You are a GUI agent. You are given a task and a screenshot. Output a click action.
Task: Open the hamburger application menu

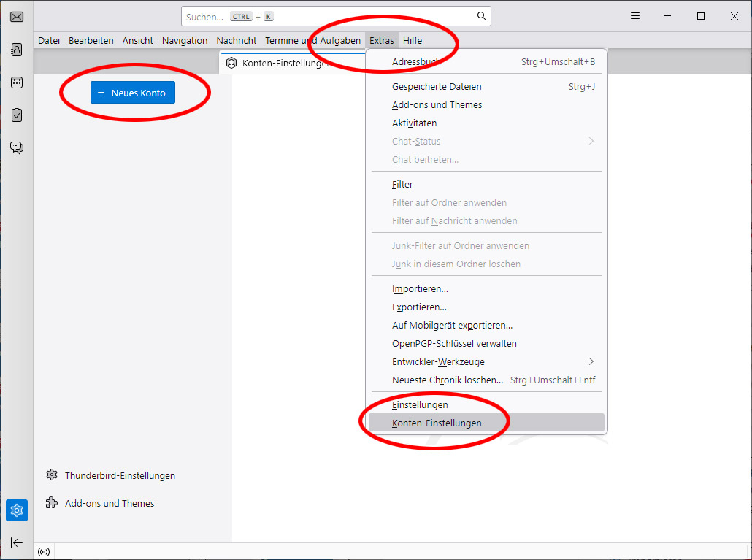pos(635,16)
